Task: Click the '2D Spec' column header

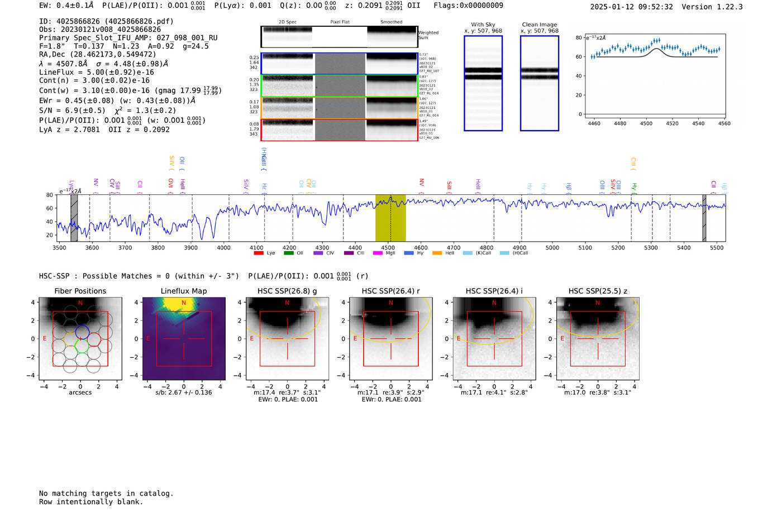Action: point(288,22)
